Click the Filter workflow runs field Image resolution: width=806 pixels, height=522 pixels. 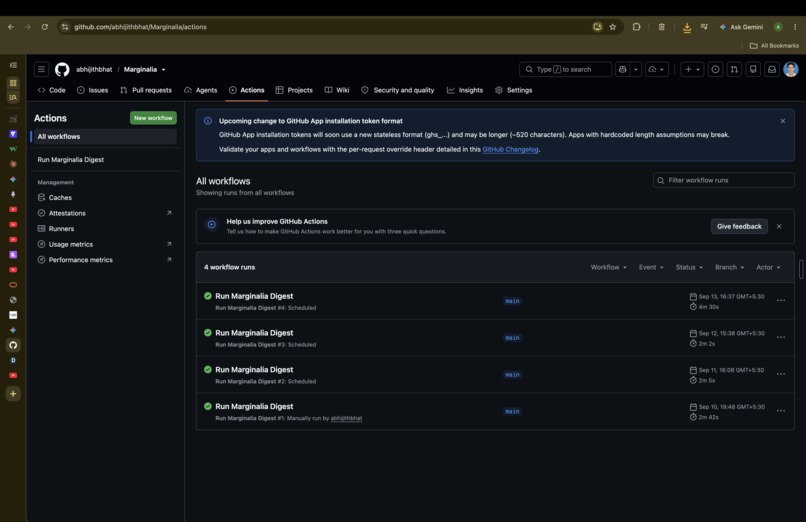(x=724, y=180)
